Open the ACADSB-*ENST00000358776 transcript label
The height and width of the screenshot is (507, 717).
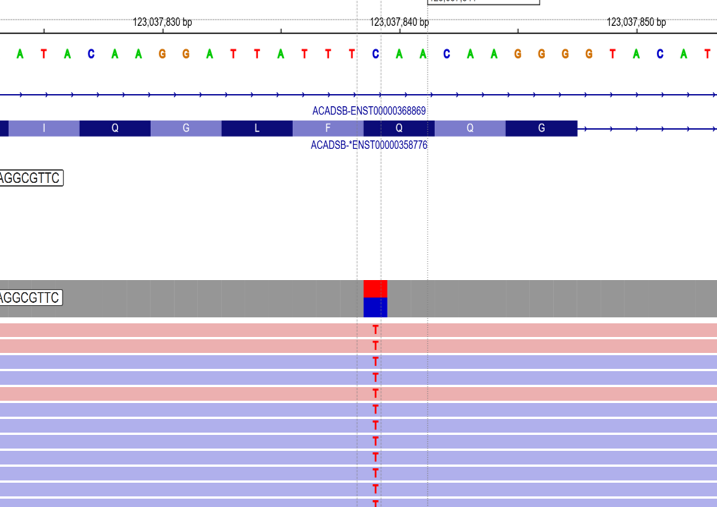click(369, 145)
